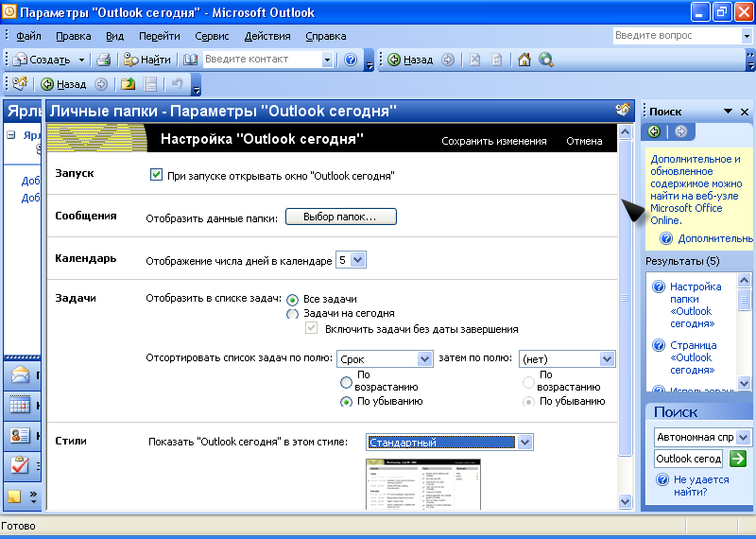Collapse the 'Ярлыки' group in shortcuts pane
Screen dimensions: 756x539
pos(11,135)
